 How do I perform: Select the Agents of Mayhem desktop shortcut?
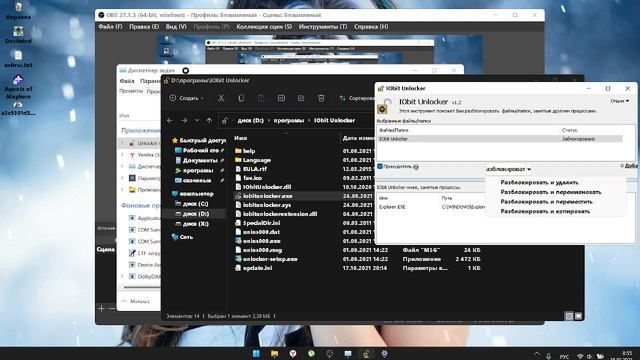[x=18, y=87]
